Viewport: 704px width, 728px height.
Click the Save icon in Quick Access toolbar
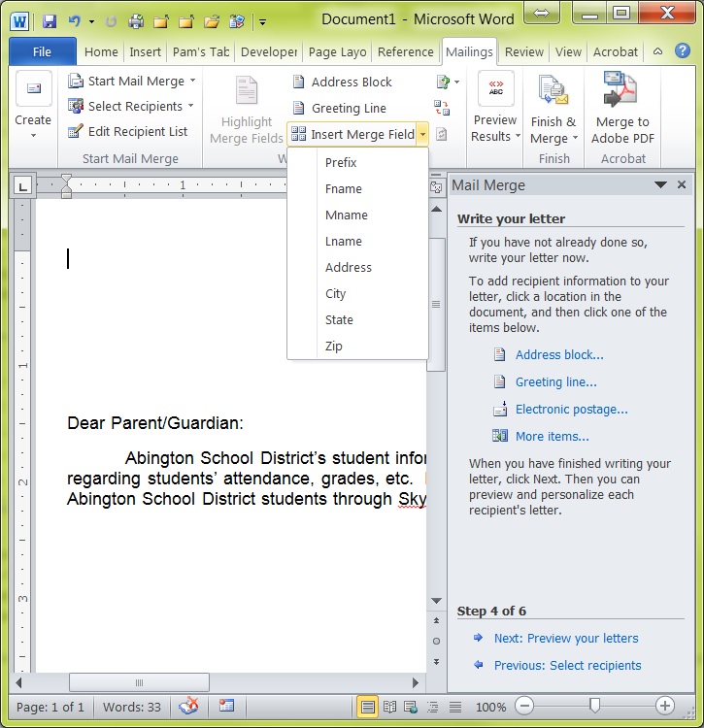(50, 19)
